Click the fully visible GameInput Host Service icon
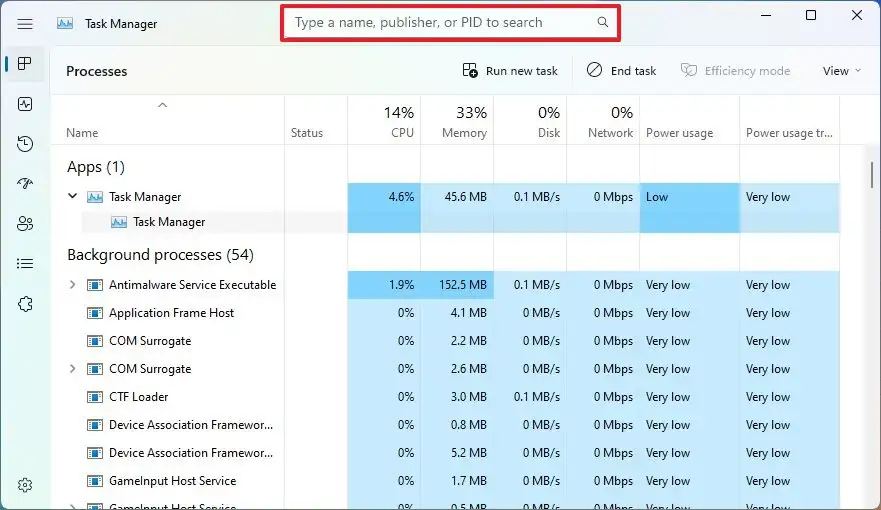This screenshot has height=510, width=881. [95, 481]
